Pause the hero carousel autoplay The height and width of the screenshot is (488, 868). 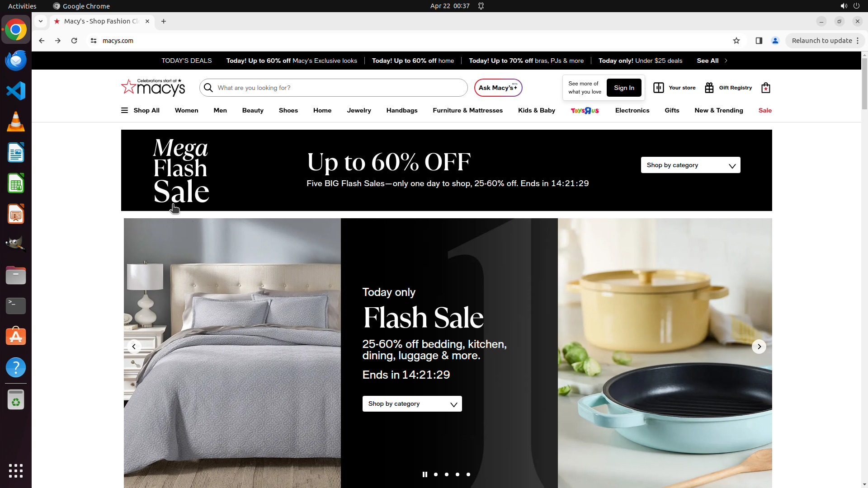click(425, 474)
